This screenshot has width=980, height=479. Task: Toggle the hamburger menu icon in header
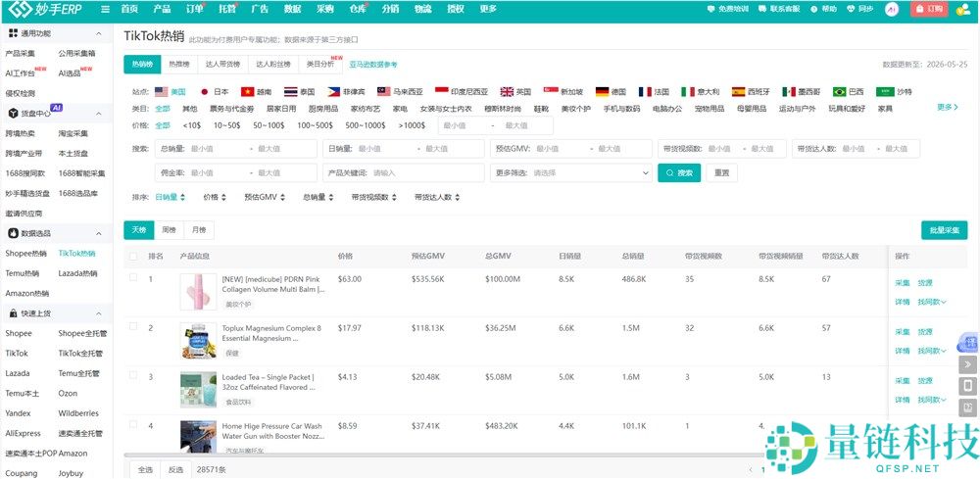105,10
